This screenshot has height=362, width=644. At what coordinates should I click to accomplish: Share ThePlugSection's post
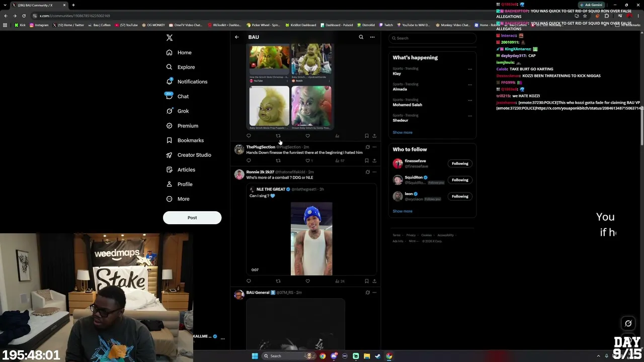[x=374, y=160]
